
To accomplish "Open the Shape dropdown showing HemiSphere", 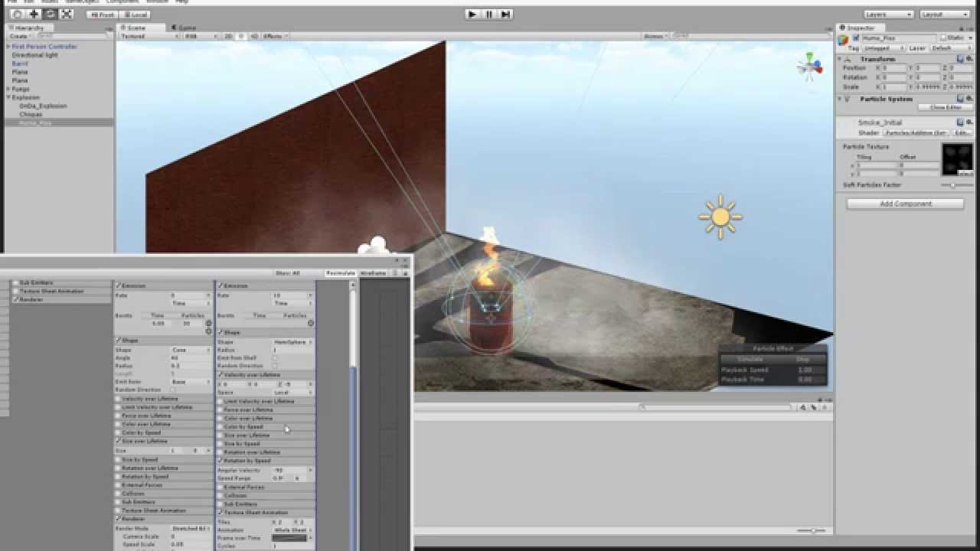I will tap(292, 341).
